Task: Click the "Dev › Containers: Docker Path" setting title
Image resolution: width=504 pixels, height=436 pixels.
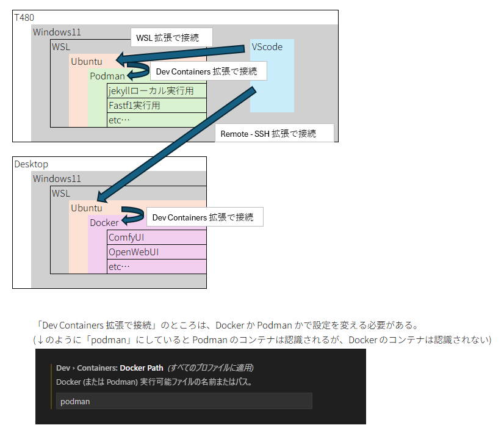Action: [110, 368]
